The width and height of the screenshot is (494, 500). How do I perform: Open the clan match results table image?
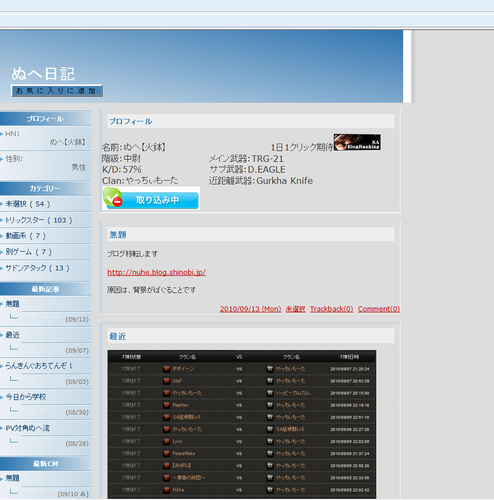tap(242, 424)
